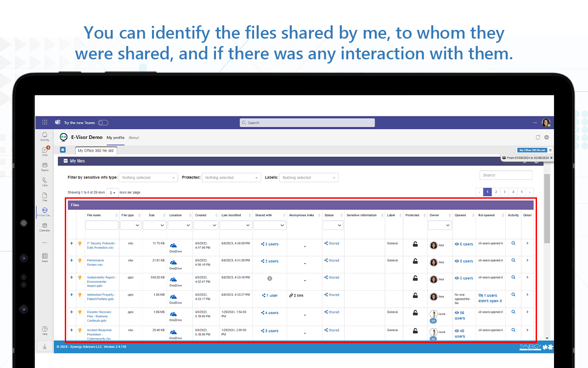Viewport: 588px width, 368px height.
Task: Click the table Search field
Action: click(x=506, y=175)
